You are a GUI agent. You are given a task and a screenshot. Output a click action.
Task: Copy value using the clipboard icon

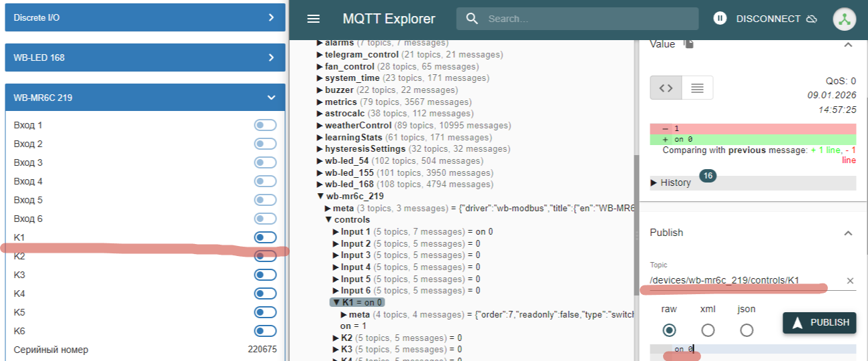689,44
